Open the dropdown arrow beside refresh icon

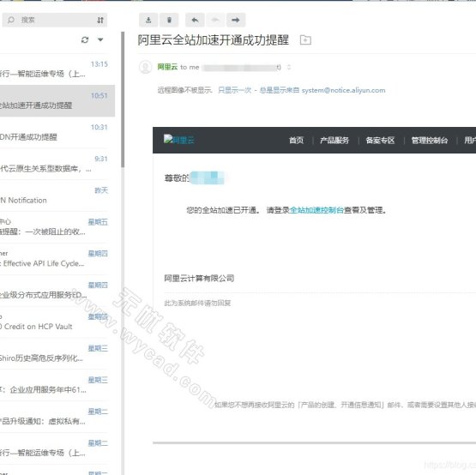pos(100,39)
